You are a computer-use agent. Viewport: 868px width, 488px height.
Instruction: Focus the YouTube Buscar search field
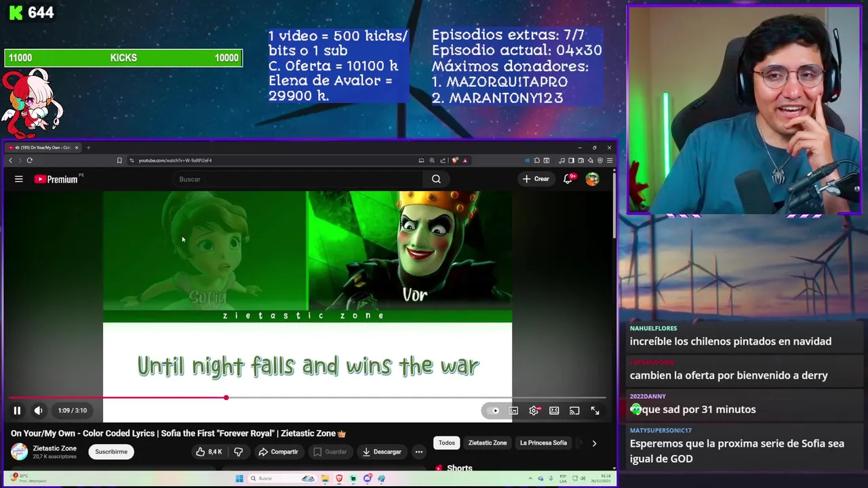coord(298,179)
